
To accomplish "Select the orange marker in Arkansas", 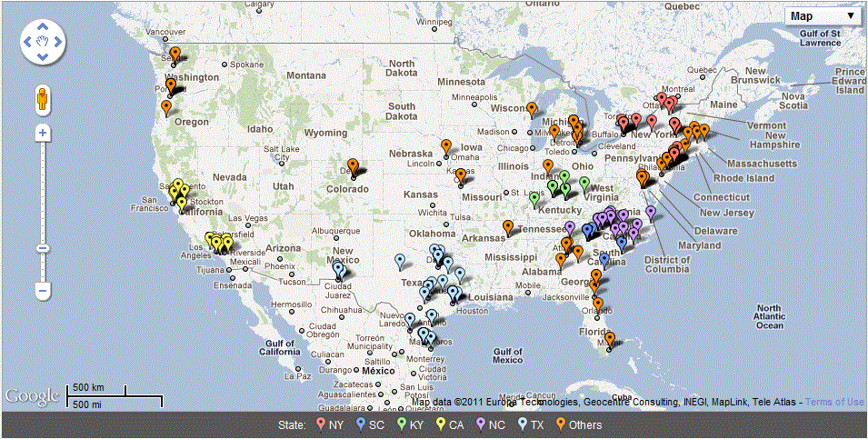I will [508, 227].
